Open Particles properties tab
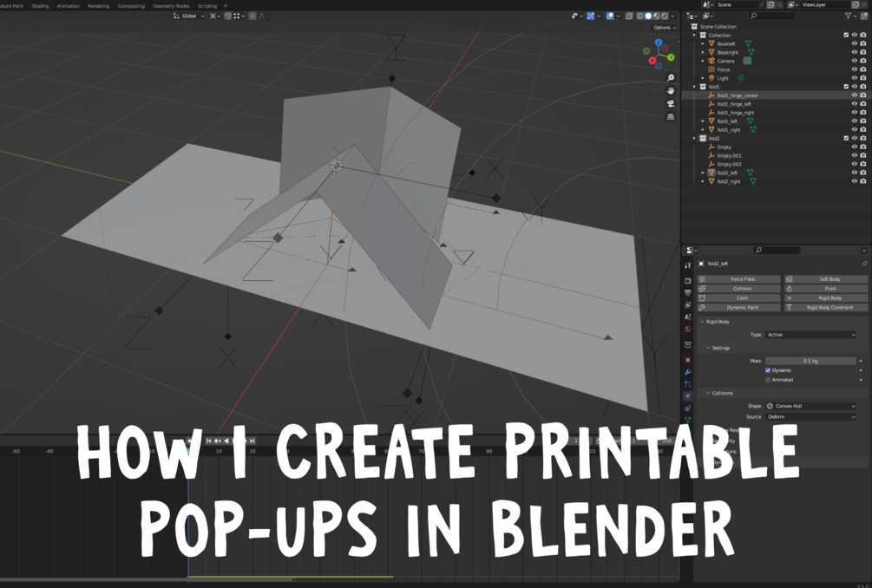The width and height of the screenshot is (872, 588). [x=688, y=384]
